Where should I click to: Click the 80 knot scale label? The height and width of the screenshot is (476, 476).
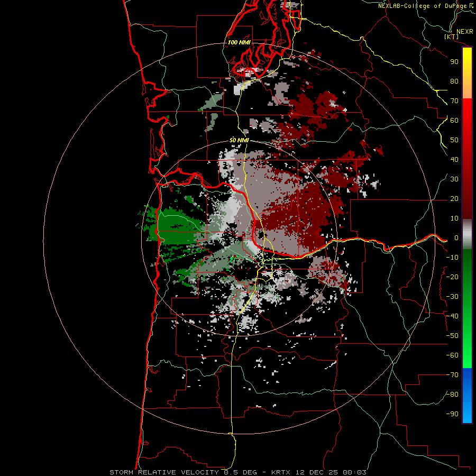tap(454, 81)
